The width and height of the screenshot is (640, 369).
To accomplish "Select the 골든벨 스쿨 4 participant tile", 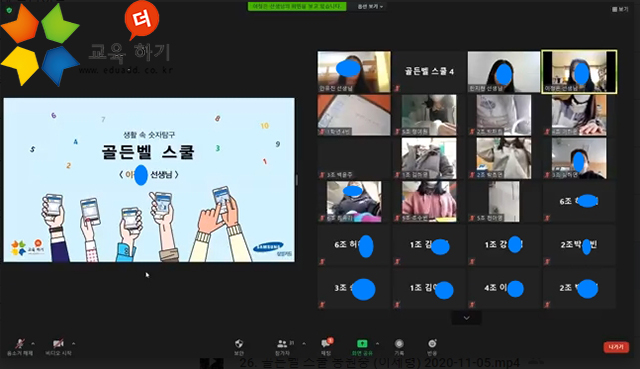I will coord(429,71).
